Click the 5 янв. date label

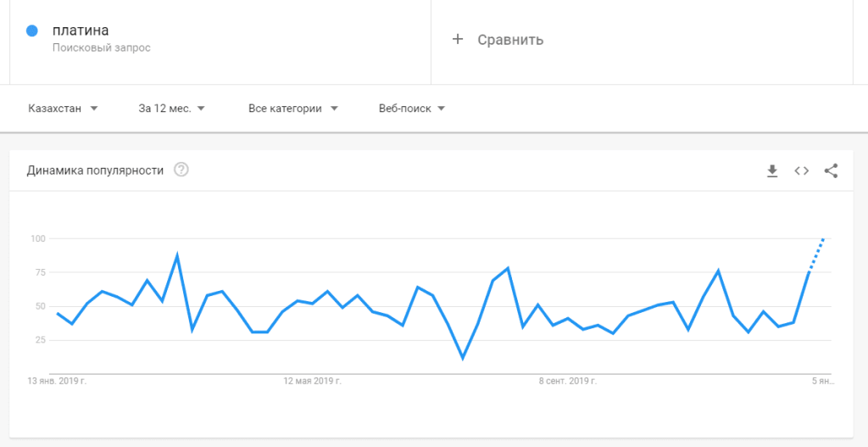point(822,382)
